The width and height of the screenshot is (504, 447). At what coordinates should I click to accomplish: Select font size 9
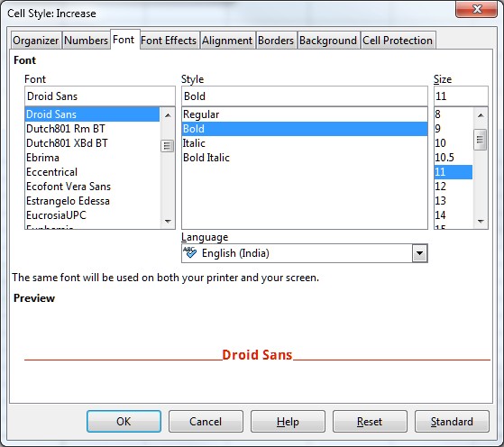(x=454, y=129)
